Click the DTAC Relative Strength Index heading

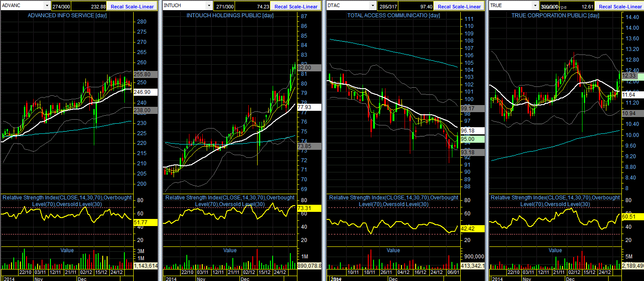(393, 201)
